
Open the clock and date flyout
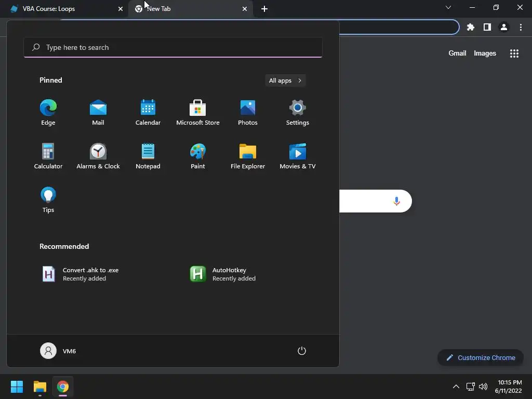(x=508, y=387)
